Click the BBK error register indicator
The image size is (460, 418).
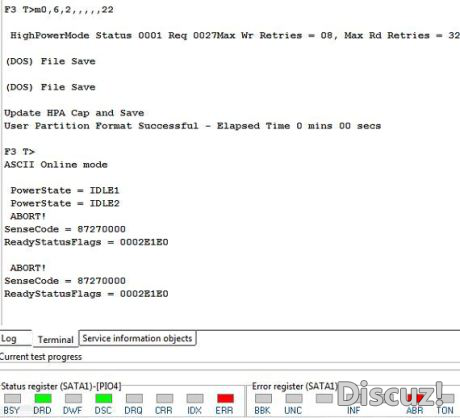click(x=263, y=398)
